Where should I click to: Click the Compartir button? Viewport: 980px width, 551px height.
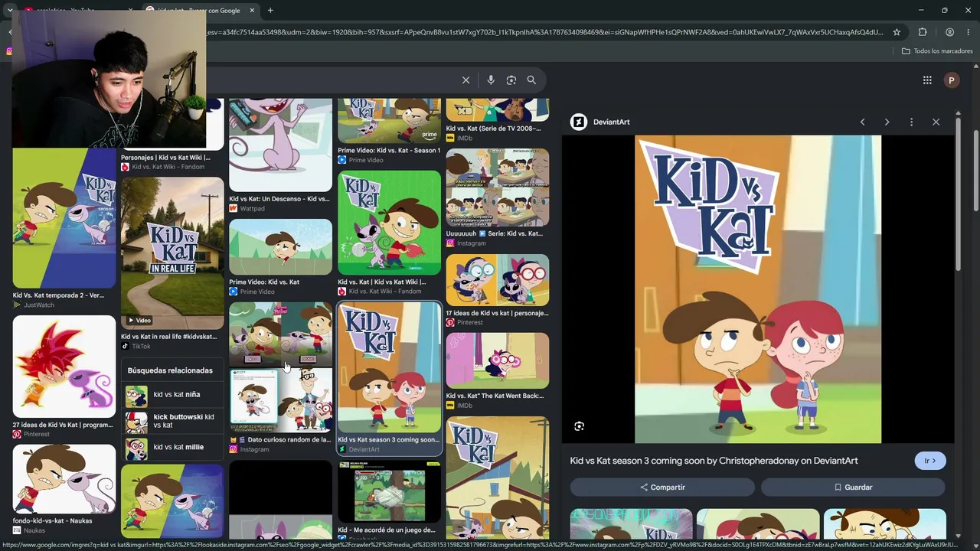[662, 487]
